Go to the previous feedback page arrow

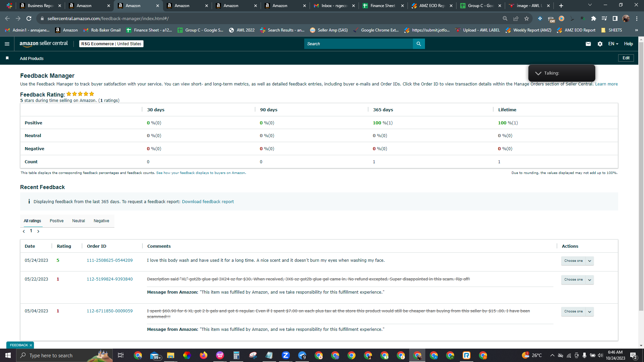coord(24,231)
